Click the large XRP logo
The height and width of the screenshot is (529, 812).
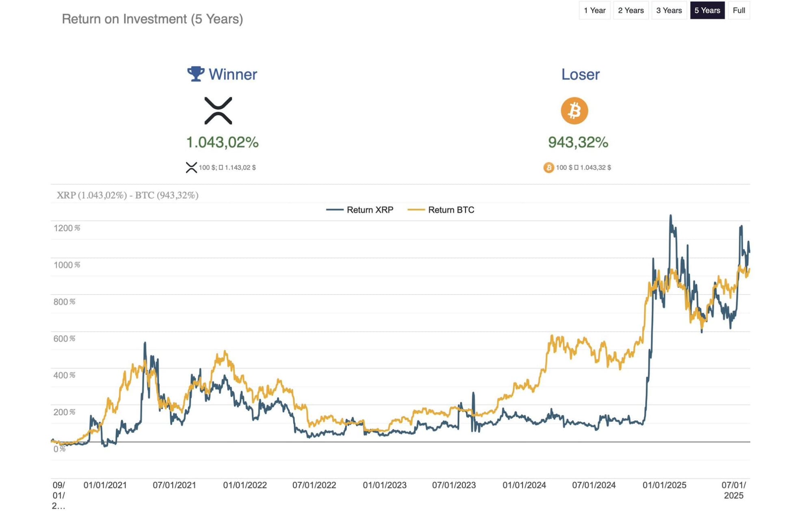tap(218, 110)
